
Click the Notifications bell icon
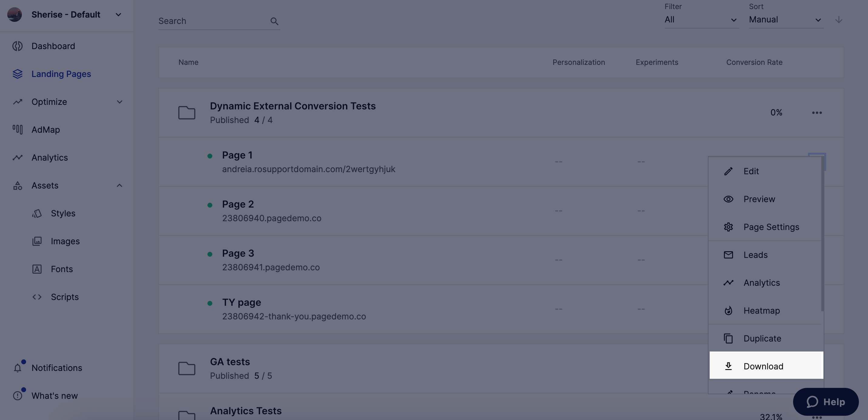click(18, 368)
